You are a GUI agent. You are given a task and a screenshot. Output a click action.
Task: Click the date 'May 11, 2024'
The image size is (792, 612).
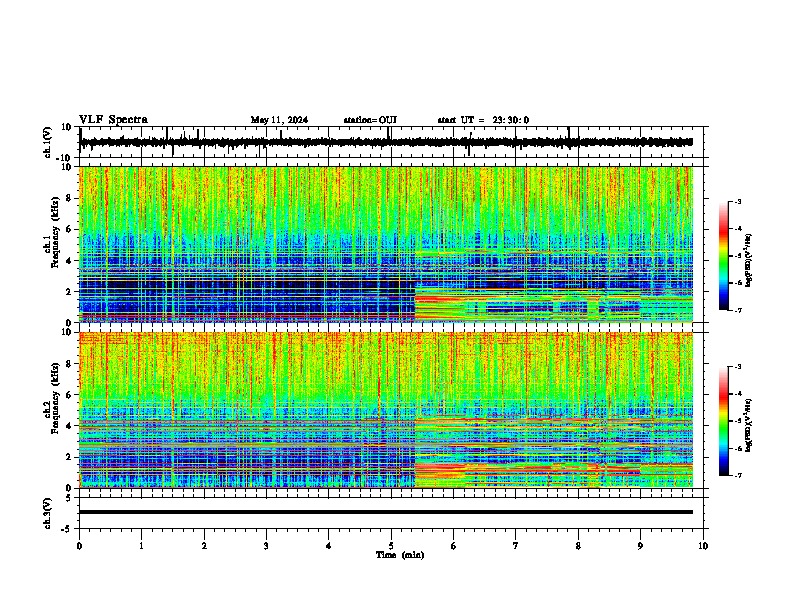click(279, 120)
